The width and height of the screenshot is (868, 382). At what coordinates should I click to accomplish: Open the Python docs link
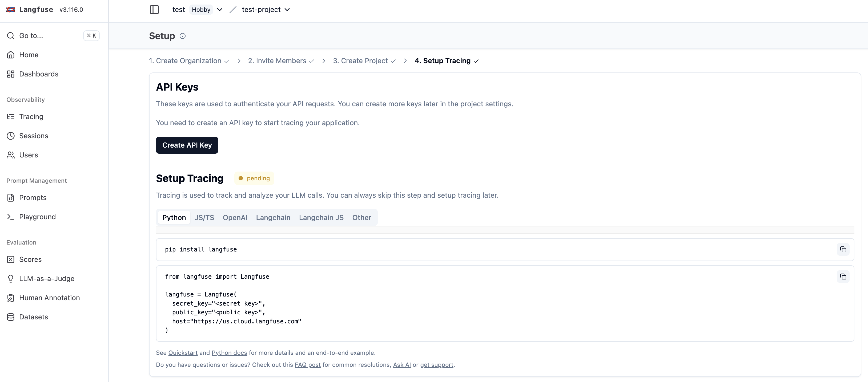229,352
